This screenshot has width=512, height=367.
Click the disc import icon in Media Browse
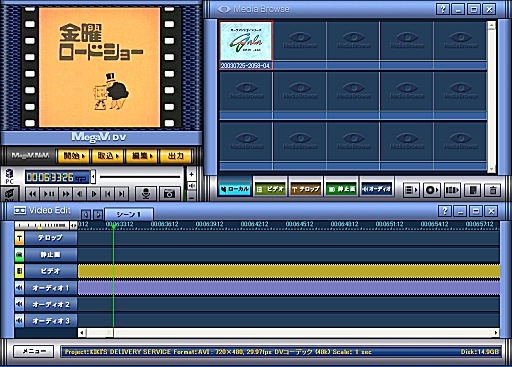432,190
